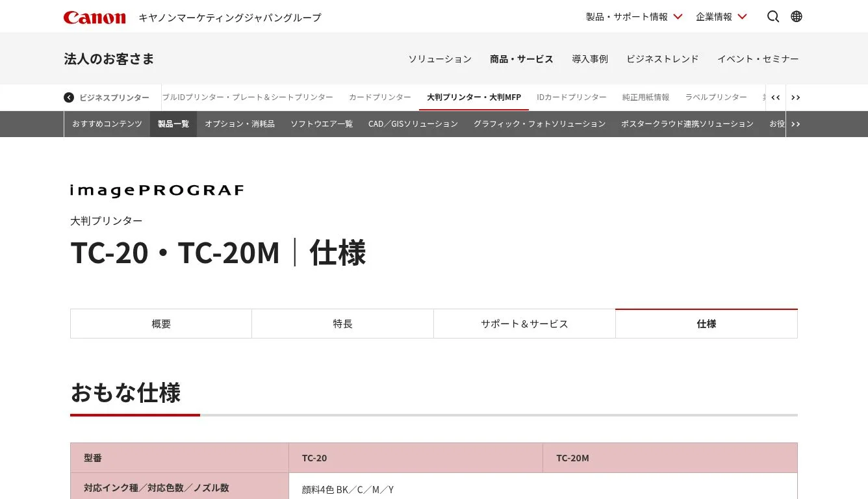The height and width of the screenshot is (499, 868).
Task: Open ソリューション menu
Action: click(x=440, y=59)
